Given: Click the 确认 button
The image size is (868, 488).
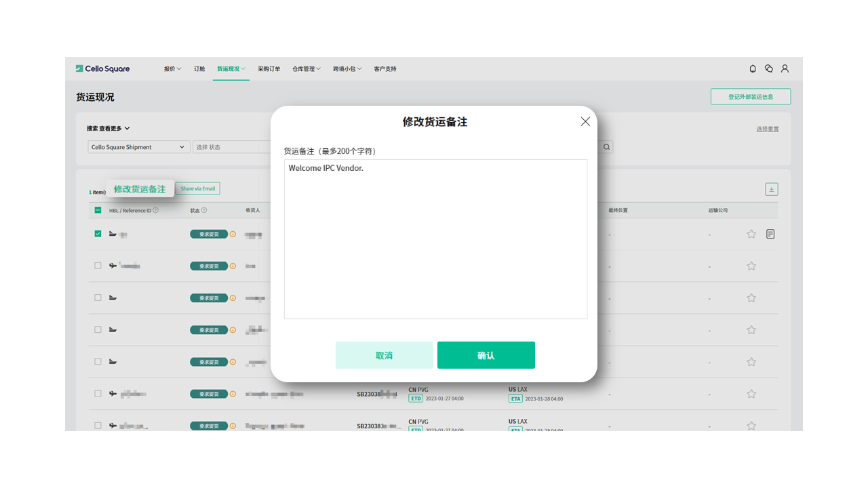Looking at the screenshot, I should (486, 355).
